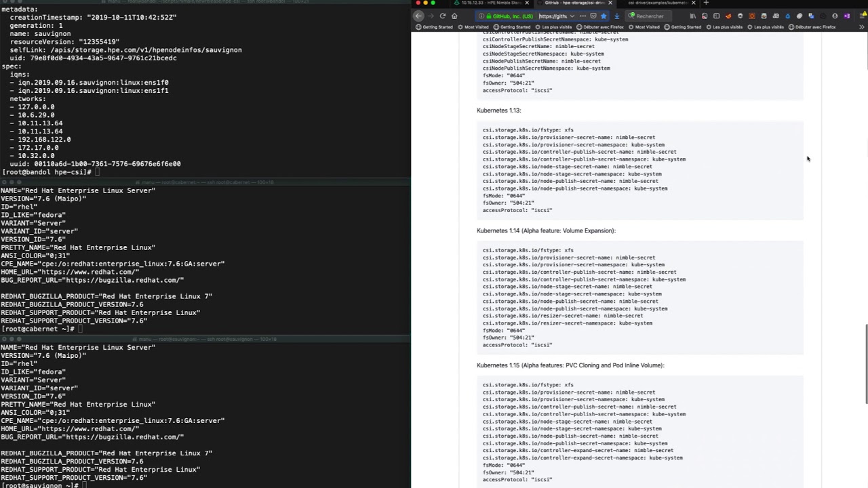Show more bookmarks overflow chevron
Screen dimensions: 868x488
point(862,27)
